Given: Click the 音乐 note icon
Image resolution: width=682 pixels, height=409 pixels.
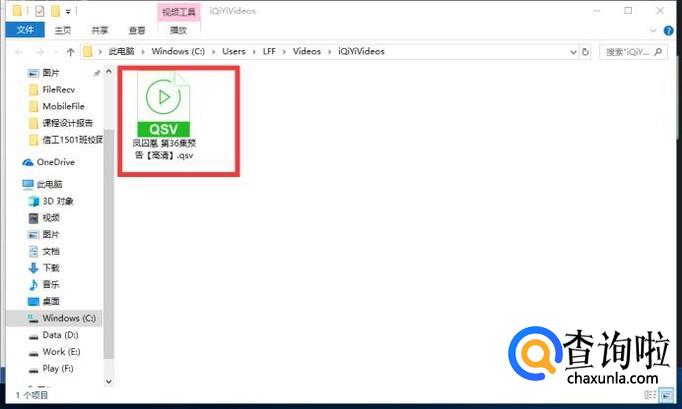Looking at the screenshot, I should tap(33, 285).
